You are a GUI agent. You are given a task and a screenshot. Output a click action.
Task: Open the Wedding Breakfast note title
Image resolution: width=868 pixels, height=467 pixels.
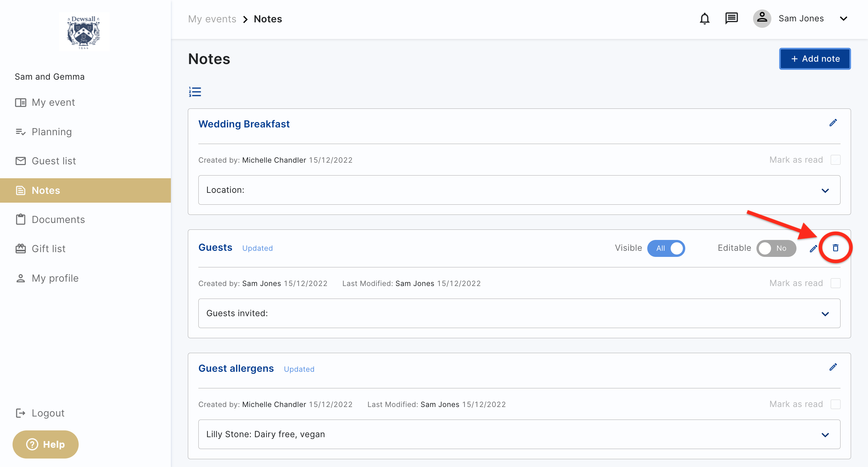click(x=244, y=124)
